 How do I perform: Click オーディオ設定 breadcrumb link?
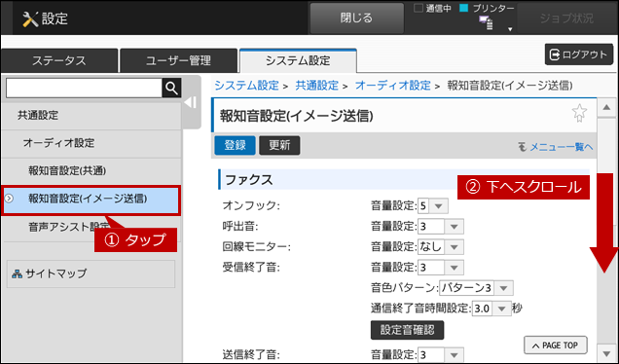click(393, 86)
